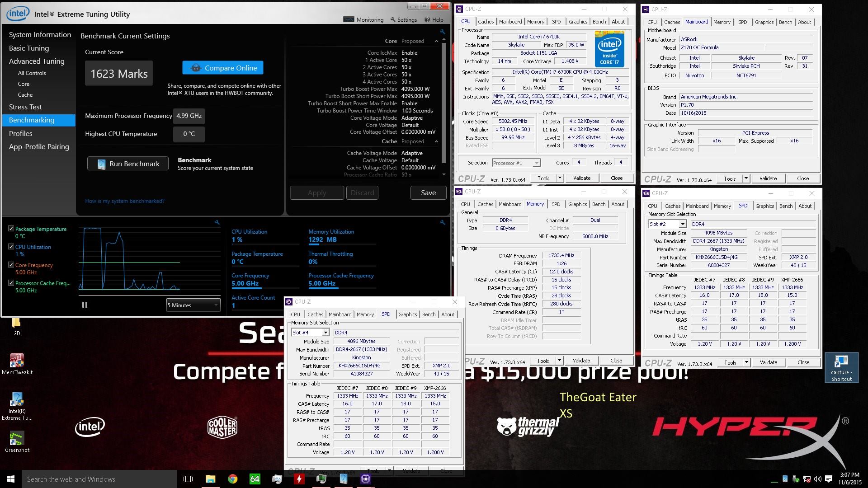Viewport: 868px width, 488px height.
Task: Click the XTU Core settings vertical scrollbar
Action: coord(443,104)
